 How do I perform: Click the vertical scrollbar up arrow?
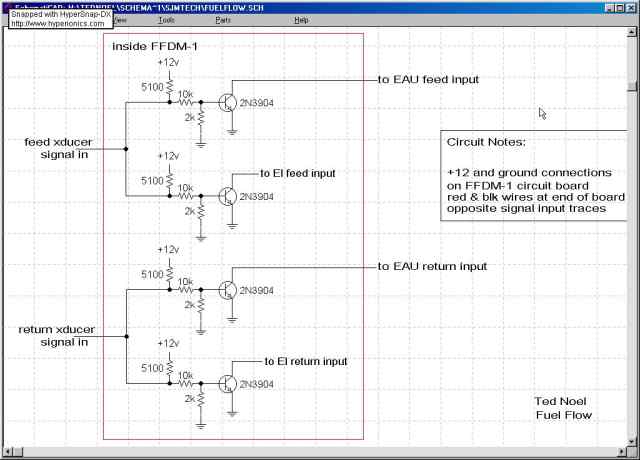[632, 34]
